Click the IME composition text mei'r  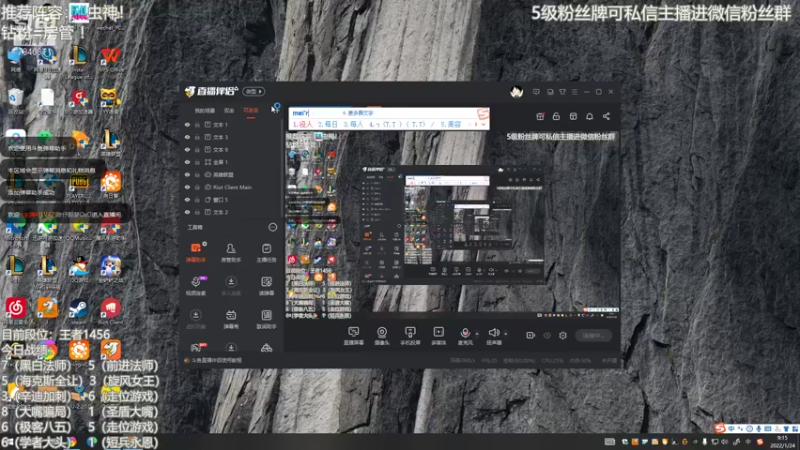(x=301, y=113)
